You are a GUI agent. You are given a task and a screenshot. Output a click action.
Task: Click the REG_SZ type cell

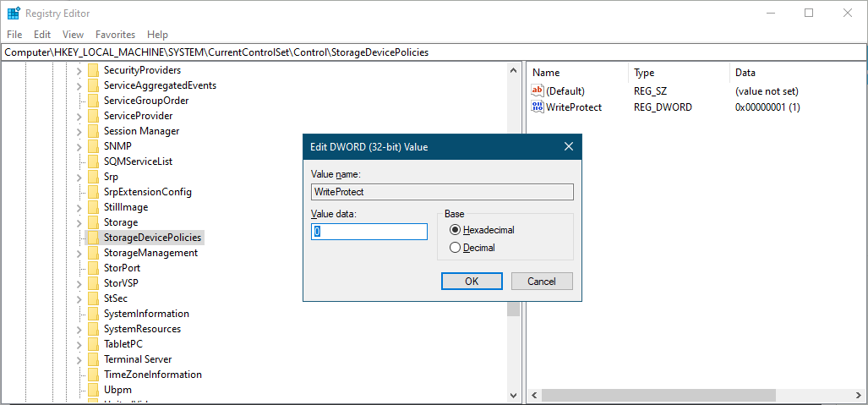pos(650,90)
